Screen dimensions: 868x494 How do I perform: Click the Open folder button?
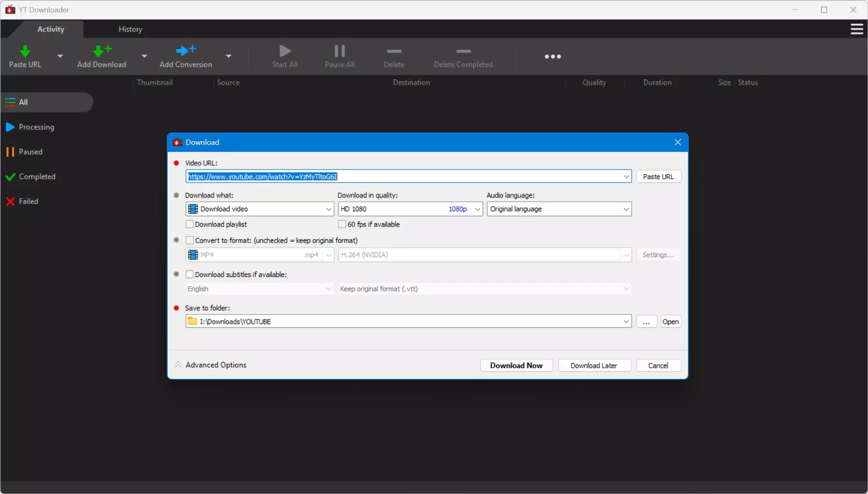[x=670, y=322]
